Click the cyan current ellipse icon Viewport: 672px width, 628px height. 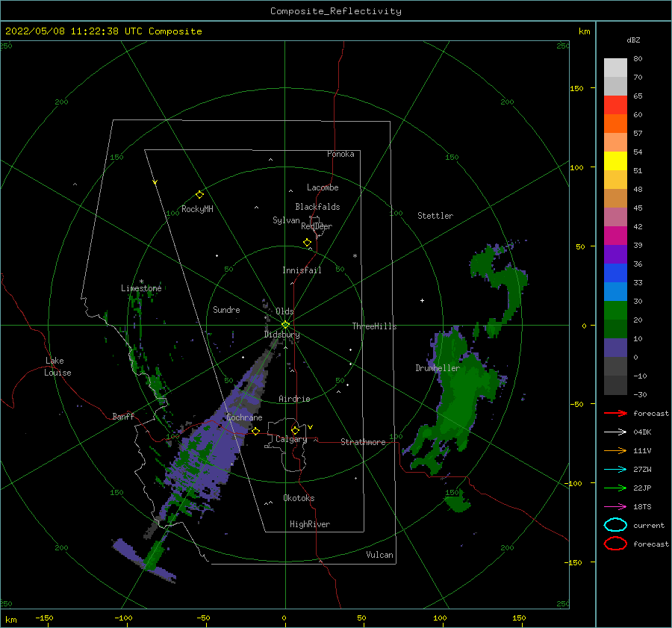click(615, 525)
